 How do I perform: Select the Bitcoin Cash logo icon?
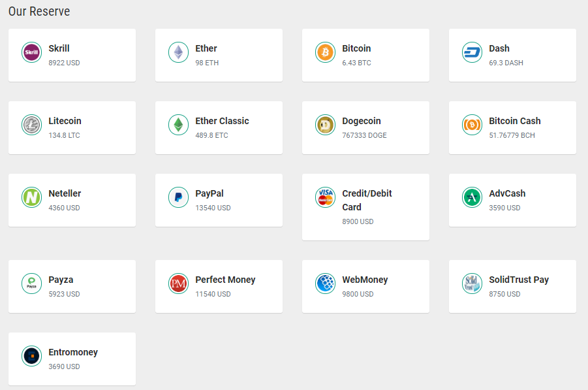tap(472, 125)
